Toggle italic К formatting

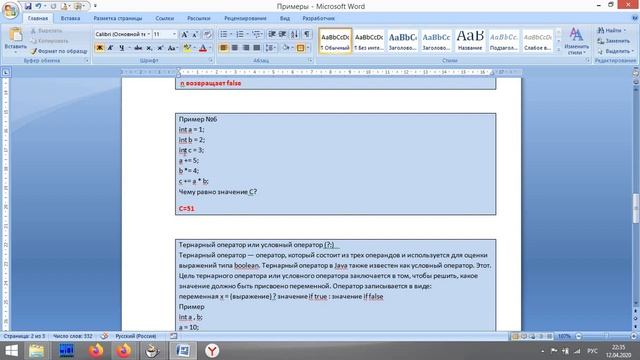click(x=110, y=48)
